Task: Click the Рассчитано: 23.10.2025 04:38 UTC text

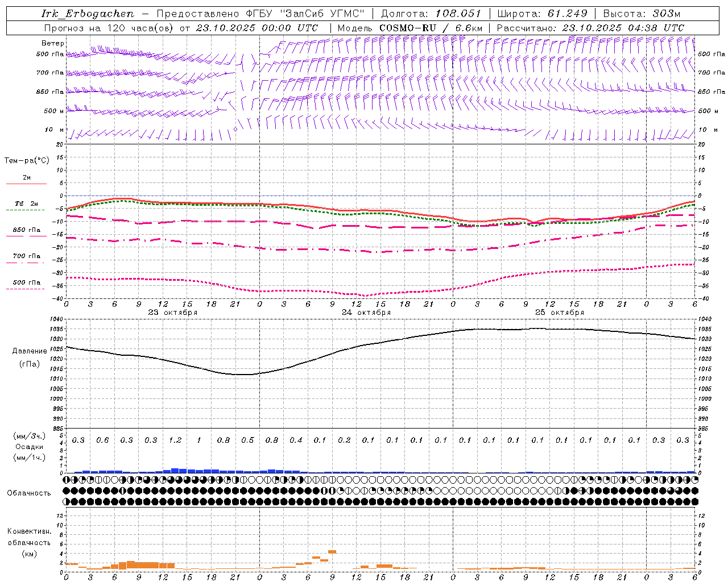Action: 590,28
